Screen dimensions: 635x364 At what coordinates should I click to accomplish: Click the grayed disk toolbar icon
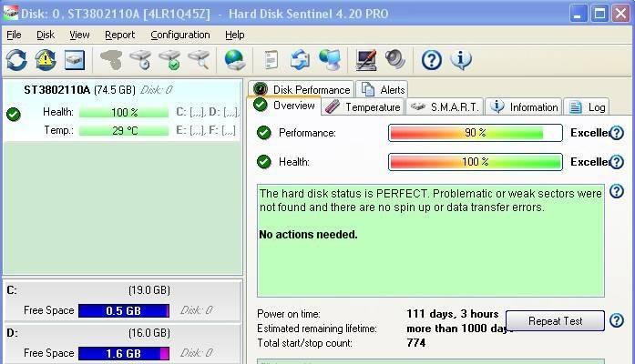tap(111, 60)
